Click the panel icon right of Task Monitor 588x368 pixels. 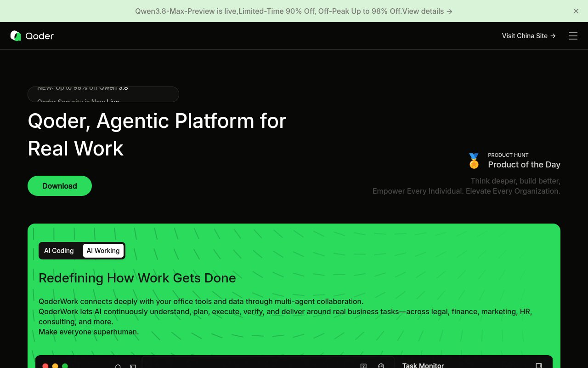point(539,366)
